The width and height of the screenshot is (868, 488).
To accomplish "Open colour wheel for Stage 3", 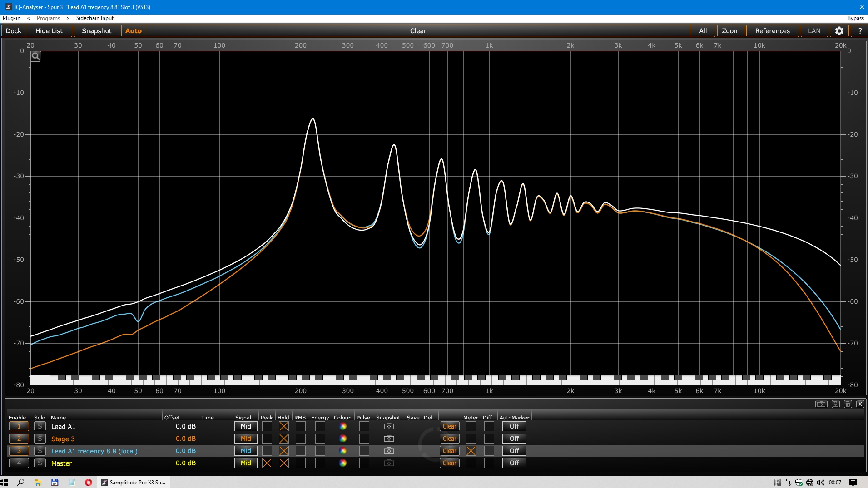I will [x=343, y=439].
